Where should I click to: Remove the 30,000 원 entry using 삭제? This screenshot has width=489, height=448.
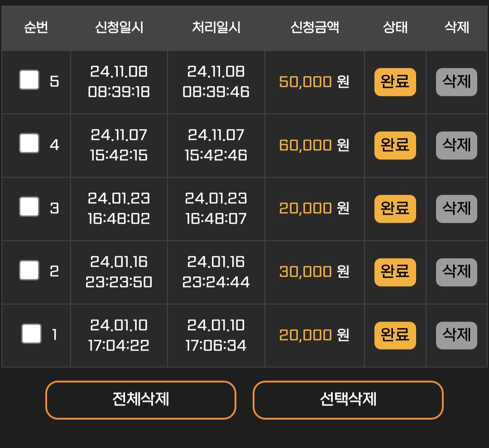[456, 272]
